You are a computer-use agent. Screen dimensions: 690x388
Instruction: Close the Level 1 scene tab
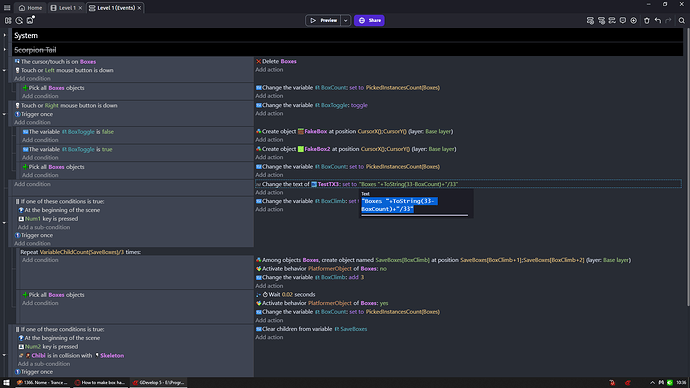[x=80, y=8]
